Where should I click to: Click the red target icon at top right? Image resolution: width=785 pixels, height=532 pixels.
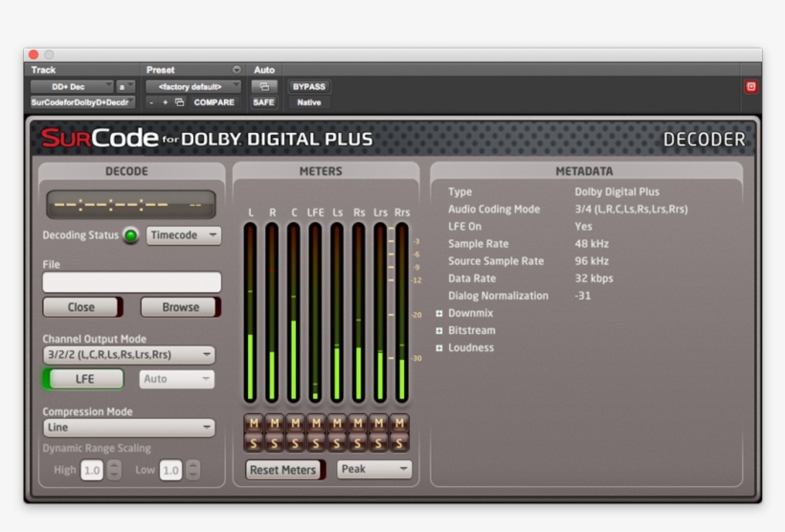coord(751,86)
